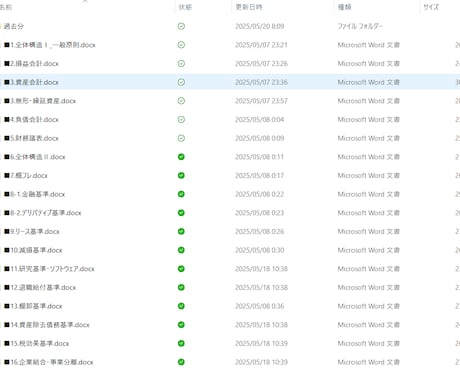Viewport: 460px width, 380px height.
Task: Click the date 2025/05/07 23:36
Action: (x=261, y=82)
